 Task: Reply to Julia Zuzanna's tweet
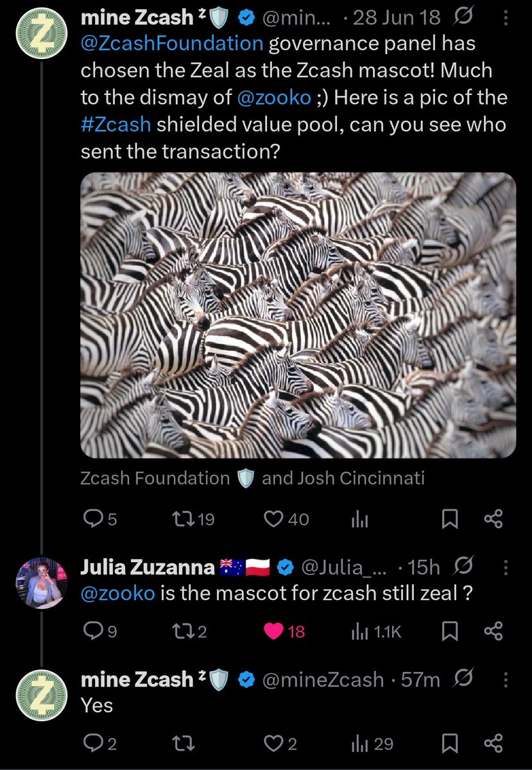(x=94, y=631)
